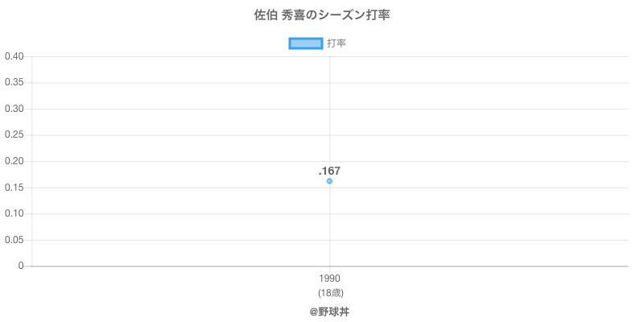Click the 0.35 y-axis label
Screen dimensions: 644x322
(14, 83)
